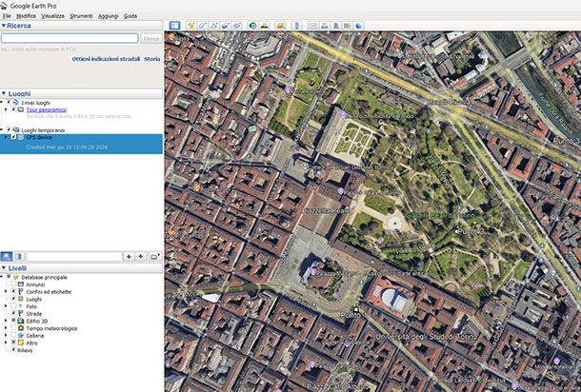Click the GPS device item icon
The height and width of the screenshot is (392, 581).
tap(21, 137)
